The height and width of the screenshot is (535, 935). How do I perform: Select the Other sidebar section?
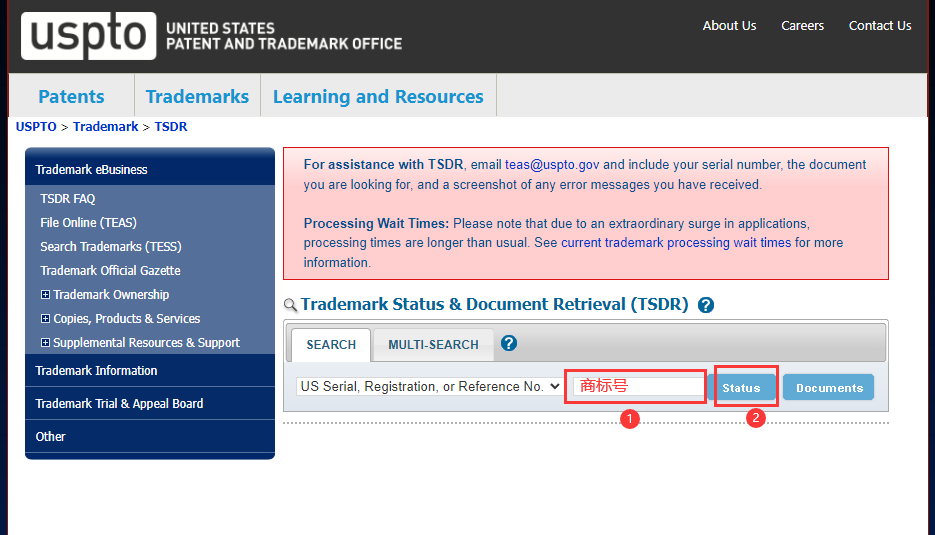coord(150,437)
